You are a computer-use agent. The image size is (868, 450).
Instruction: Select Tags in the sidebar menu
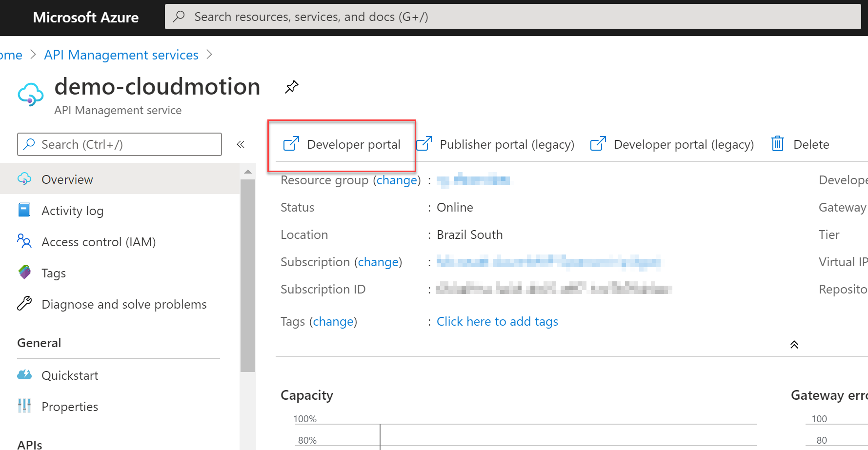[x=120, y=273]
